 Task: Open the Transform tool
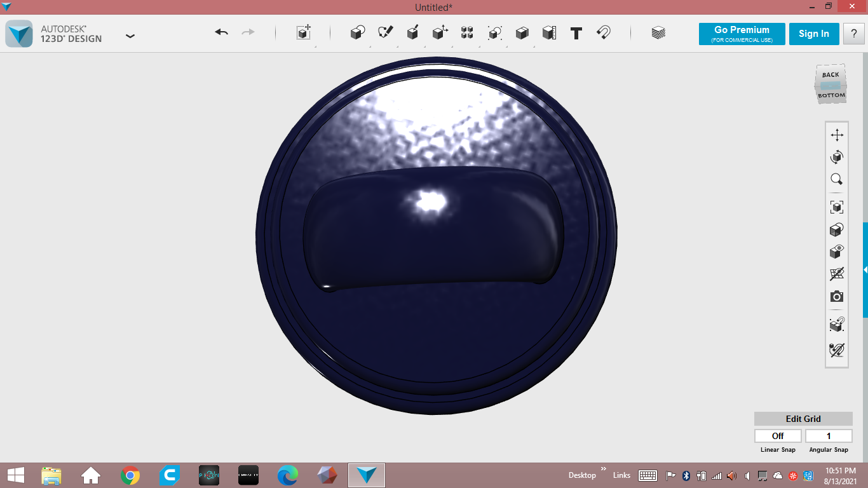(x=304, y=33)
